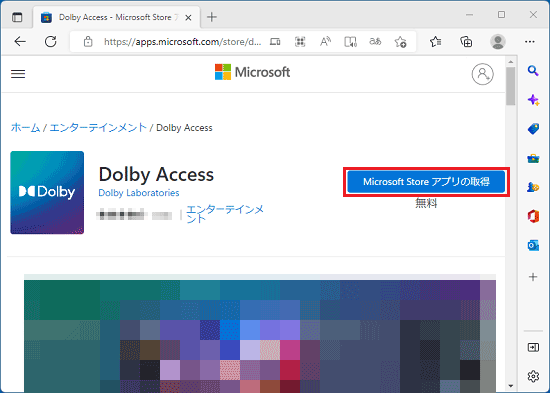This screenshot has height=393, width=550.
Task: Open the sidebar Shopping tag icon
Action: pyautogui.click(x=533, y=129)
